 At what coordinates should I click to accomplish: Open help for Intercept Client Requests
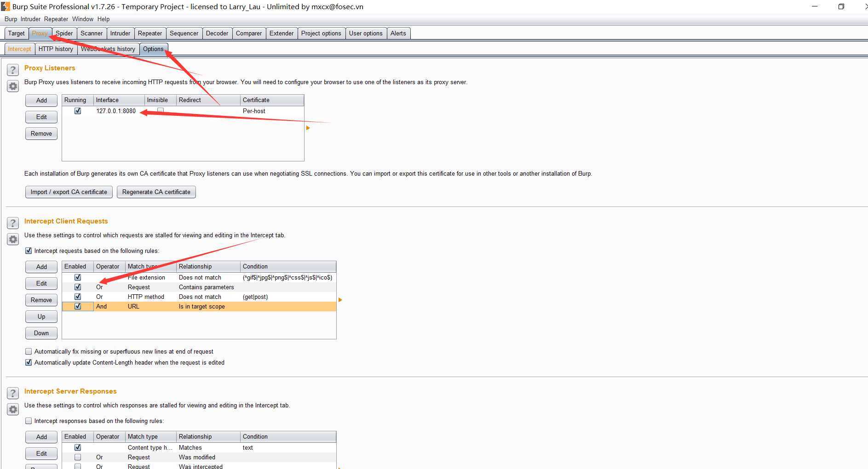13,223
